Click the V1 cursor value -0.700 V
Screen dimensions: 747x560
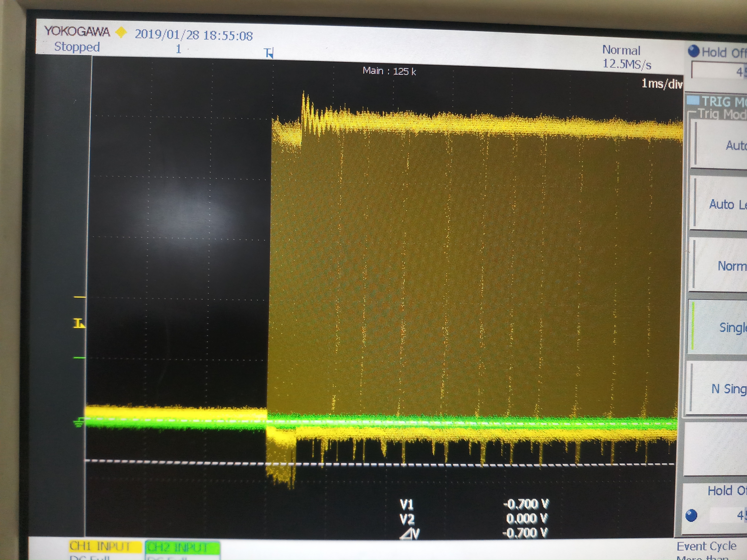[x=526, y=504]
